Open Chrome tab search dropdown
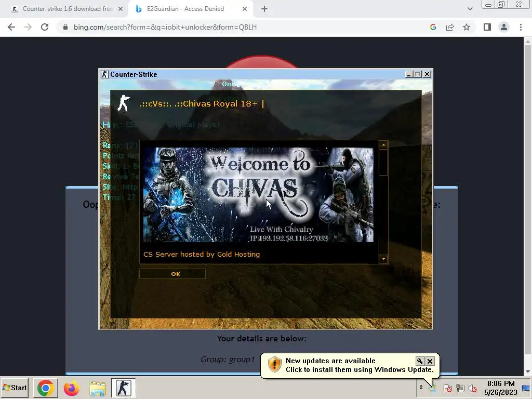This screenshot has width=532, height=399. (x=470, y=9)
